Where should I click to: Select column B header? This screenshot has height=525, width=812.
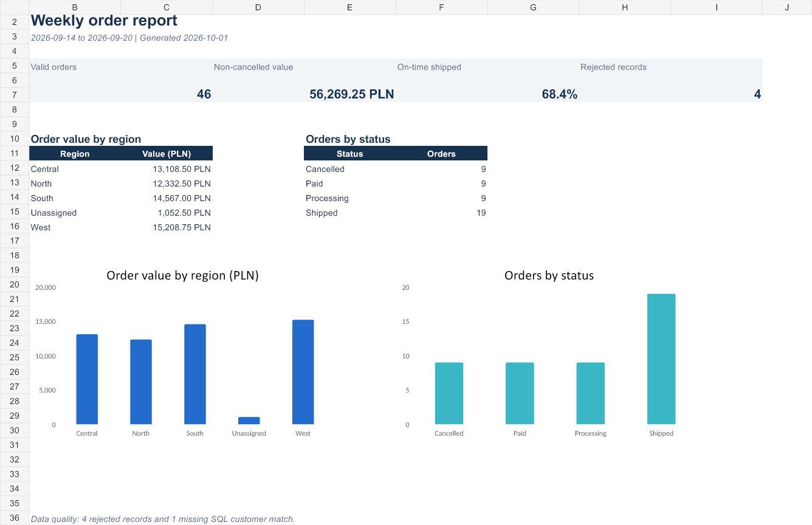point(75,7)
